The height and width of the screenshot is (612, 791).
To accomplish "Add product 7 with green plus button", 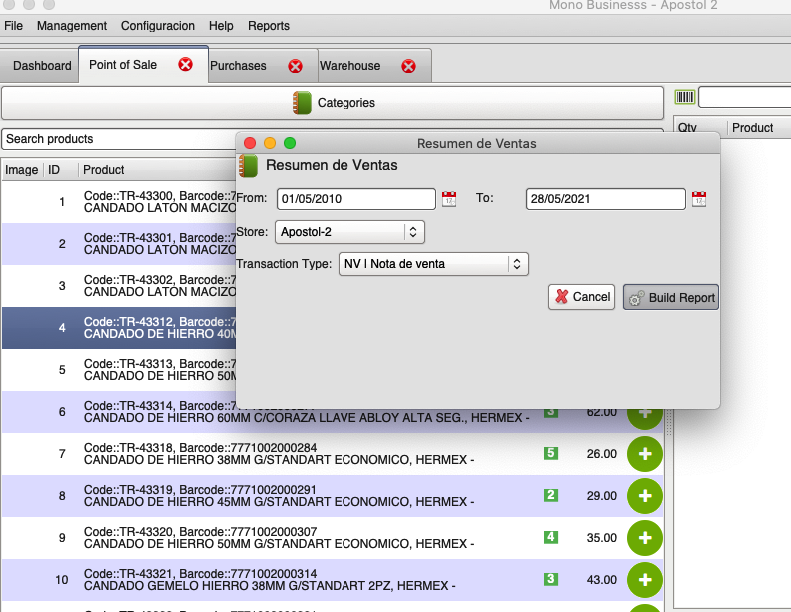I will click(x=644, y=454).
